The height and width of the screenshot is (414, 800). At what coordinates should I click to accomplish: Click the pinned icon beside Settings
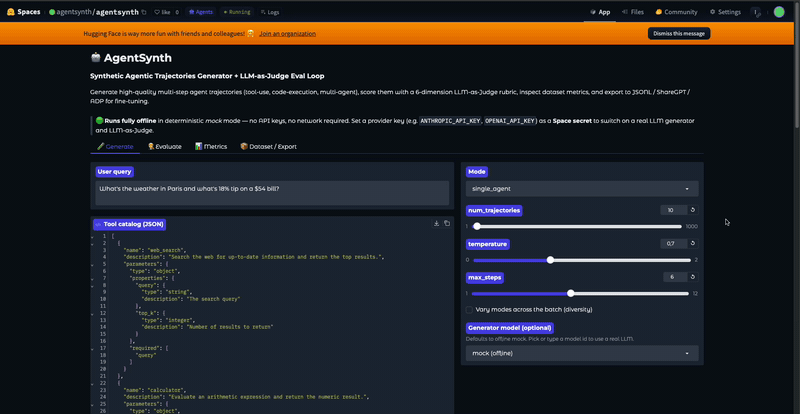click(757, 12)
